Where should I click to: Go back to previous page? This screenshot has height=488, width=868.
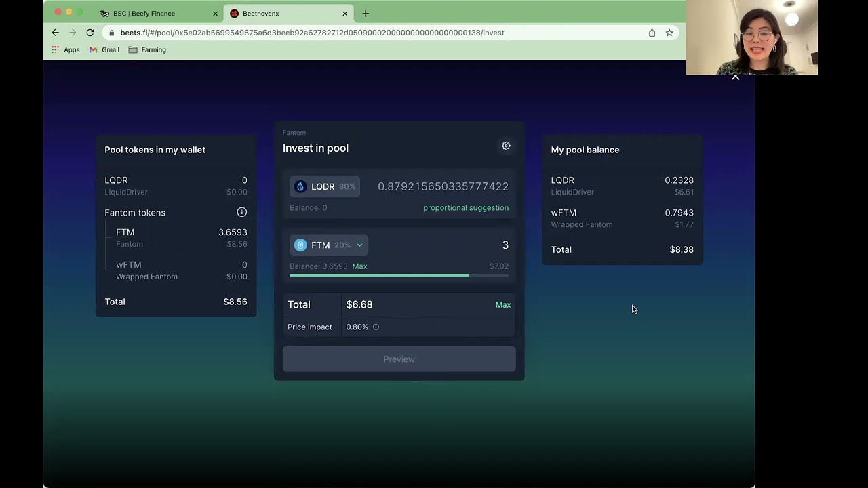pos(56,33)
